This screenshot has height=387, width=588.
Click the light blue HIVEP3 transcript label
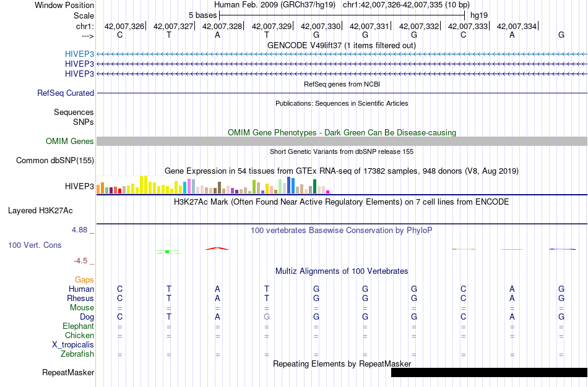click(79, 54)
